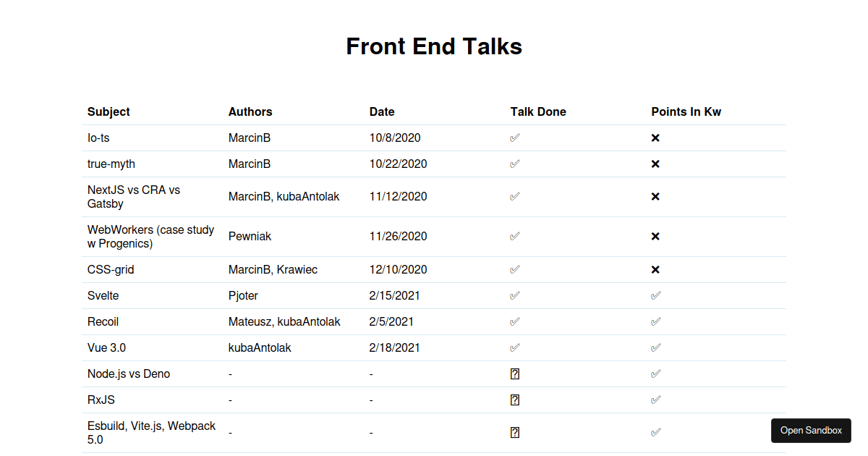Viewport: 868px width, 456px height.
Task: Click the Points In Kw checkmark for Esbuild row
Action: [x=656, y=433]
